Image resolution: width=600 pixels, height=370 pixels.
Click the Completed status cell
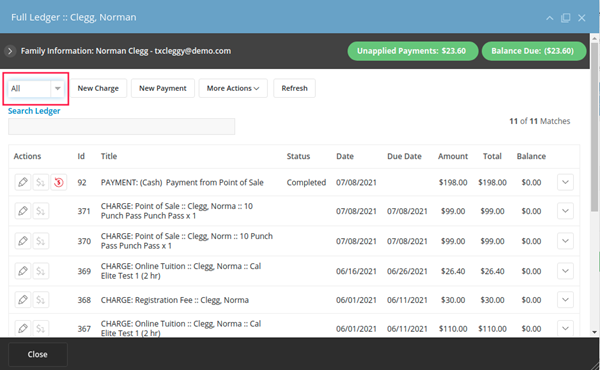pyautogui.click(x=306, y=183)
